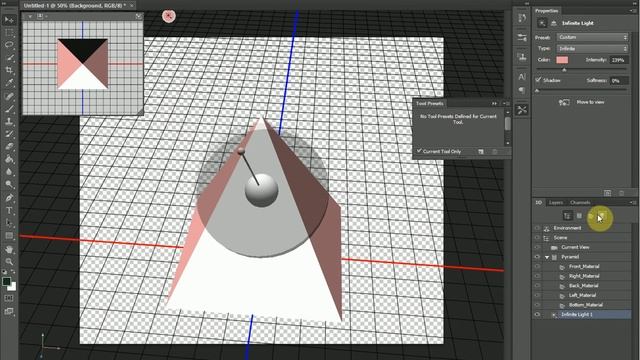This screenshot has height=360, width=640.
Task: Click the infinite light widget sphere
Action: [x=262, y=190]
